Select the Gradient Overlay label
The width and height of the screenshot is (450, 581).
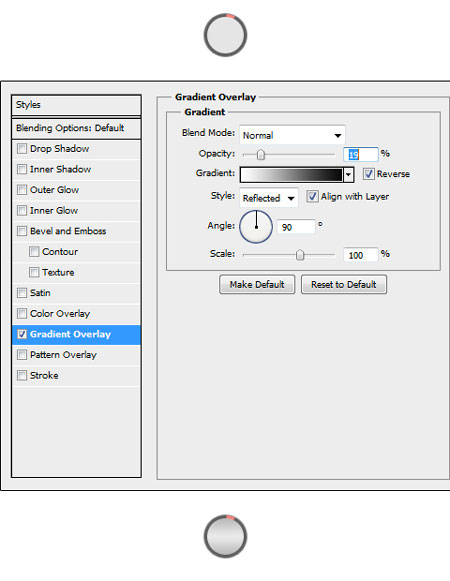[x=70, y=334]
